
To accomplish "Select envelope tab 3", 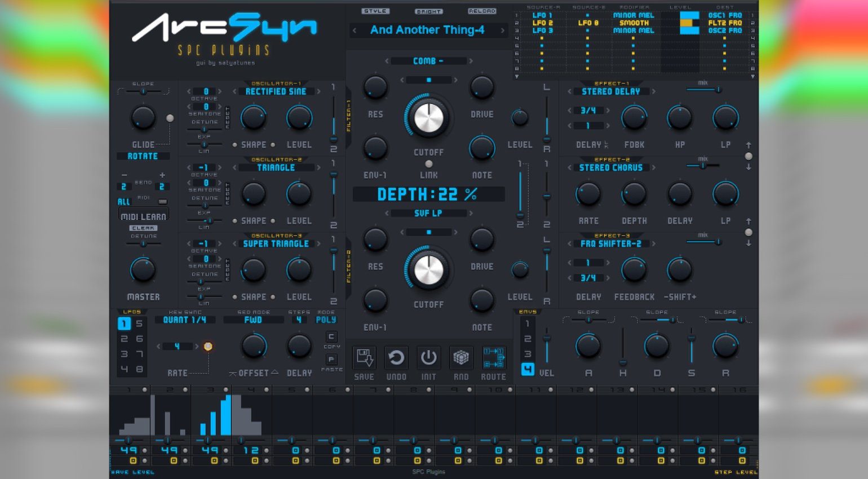I will pyautogui.click(x=528, y=354).
